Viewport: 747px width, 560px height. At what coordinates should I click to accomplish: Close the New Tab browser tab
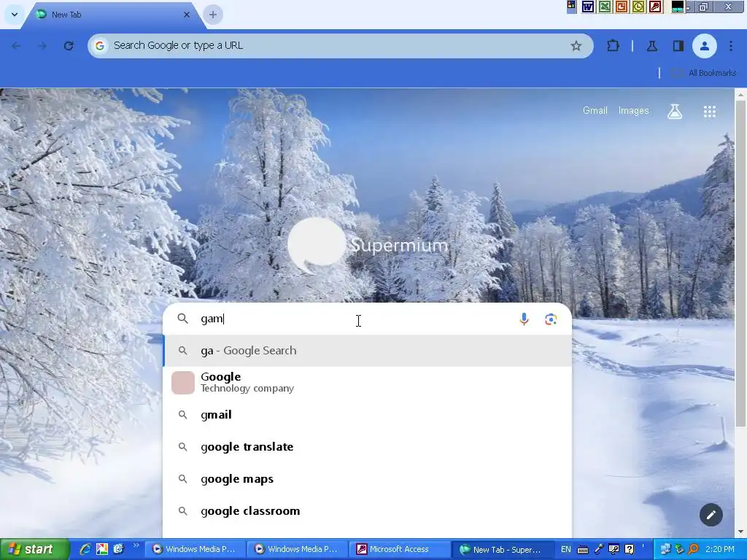(x=187, y=15)
